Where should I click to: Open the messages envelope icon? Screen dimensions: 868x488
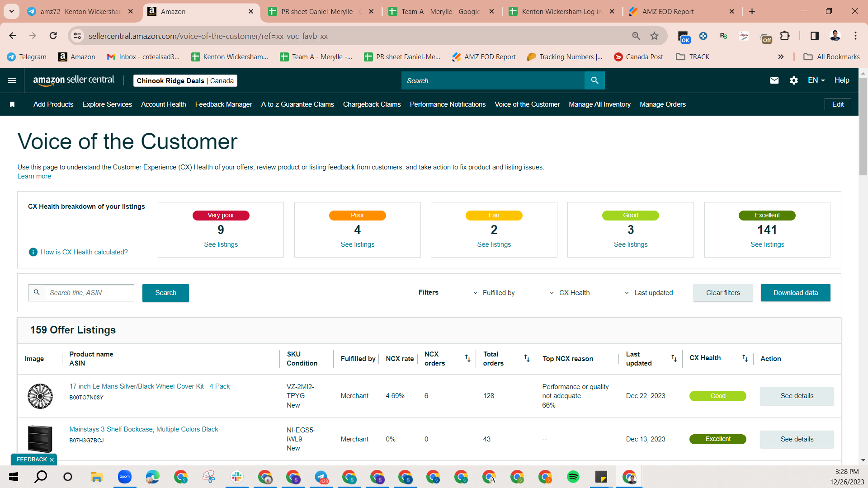pos(774,80)
